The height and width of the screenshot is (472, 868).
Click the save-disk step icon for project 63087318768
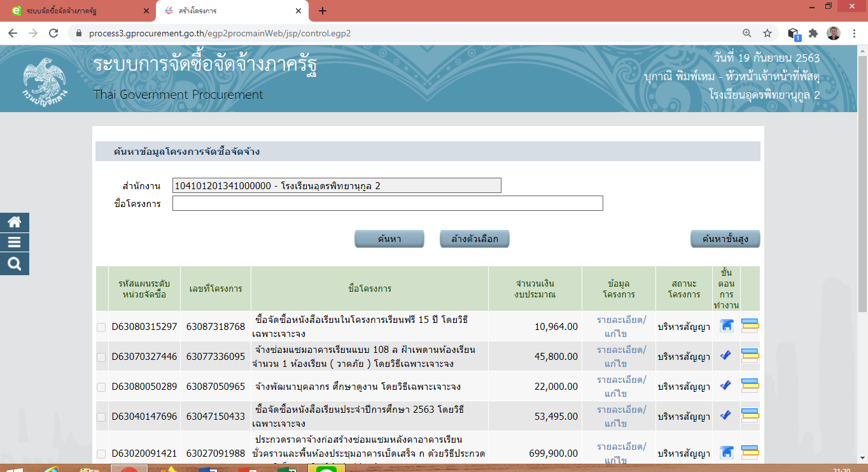coord(726,326)
